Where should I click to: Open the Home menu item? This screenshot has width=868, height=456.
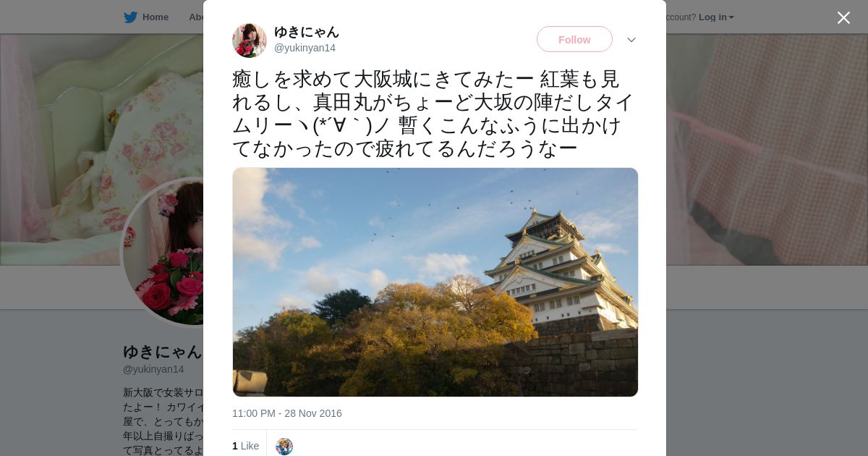click(x=156, y=17)
